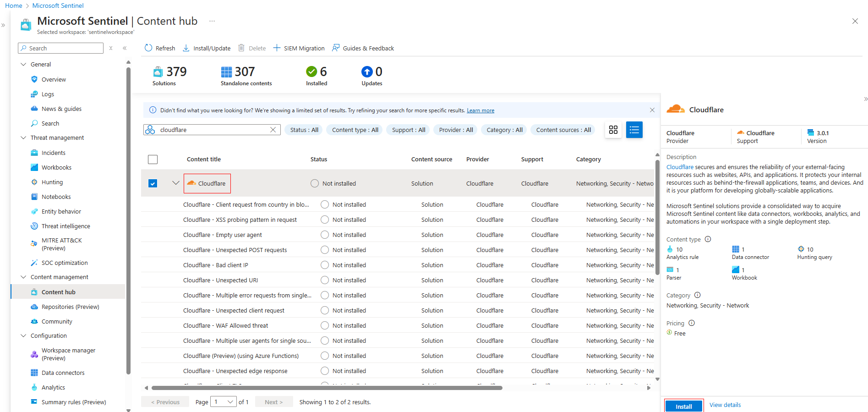Image resolution: width=868 pixels, height=412 pixels.
Task: Select radio for Cloudflare - Bad client IP
Action: pos(325,265)
